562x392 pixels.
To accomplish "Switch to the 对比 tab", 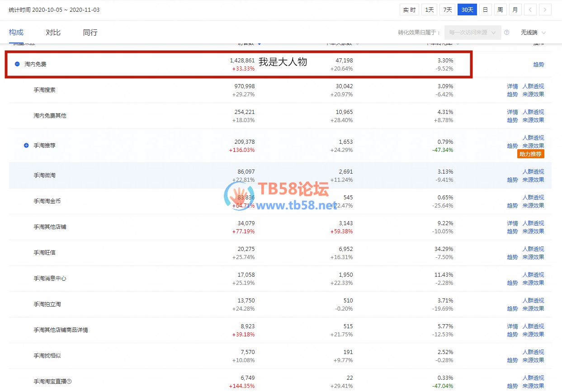I will point(53,33).
